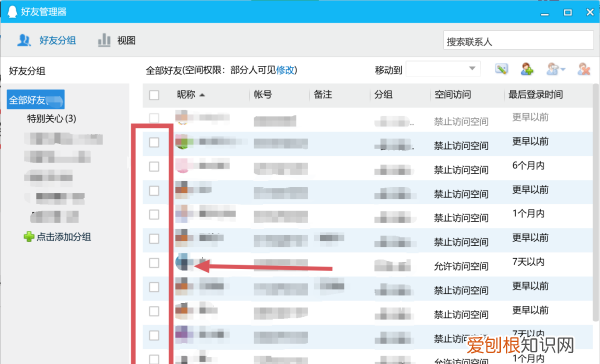Click the 最后登录时间 column header
Viewport: 600px width, 364px height.
(x=535, y=95)
